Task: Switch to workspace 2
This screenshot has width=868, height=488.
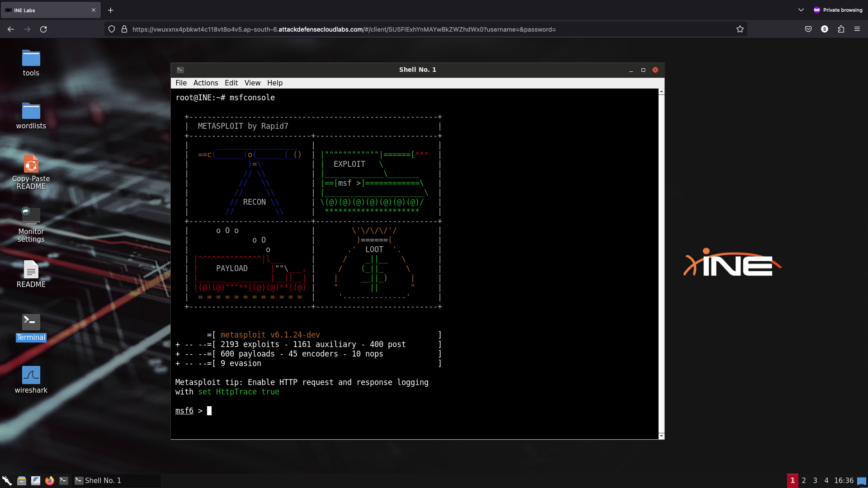Action: [x=804, y=481]
